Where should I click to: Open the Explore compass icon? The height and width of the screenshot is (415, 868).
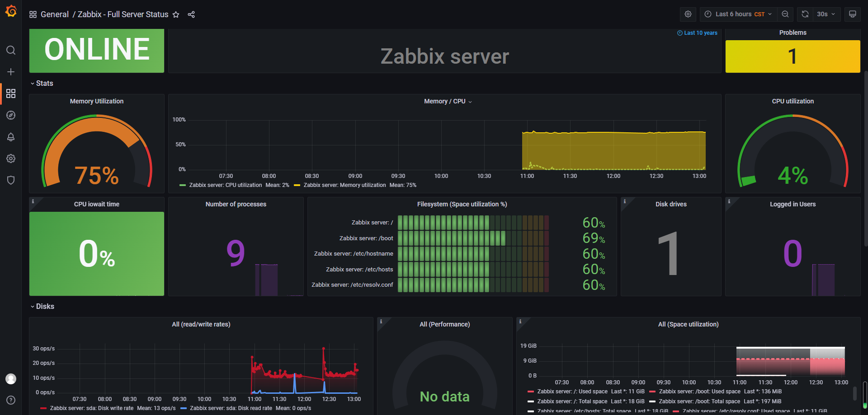pos(11,115)
